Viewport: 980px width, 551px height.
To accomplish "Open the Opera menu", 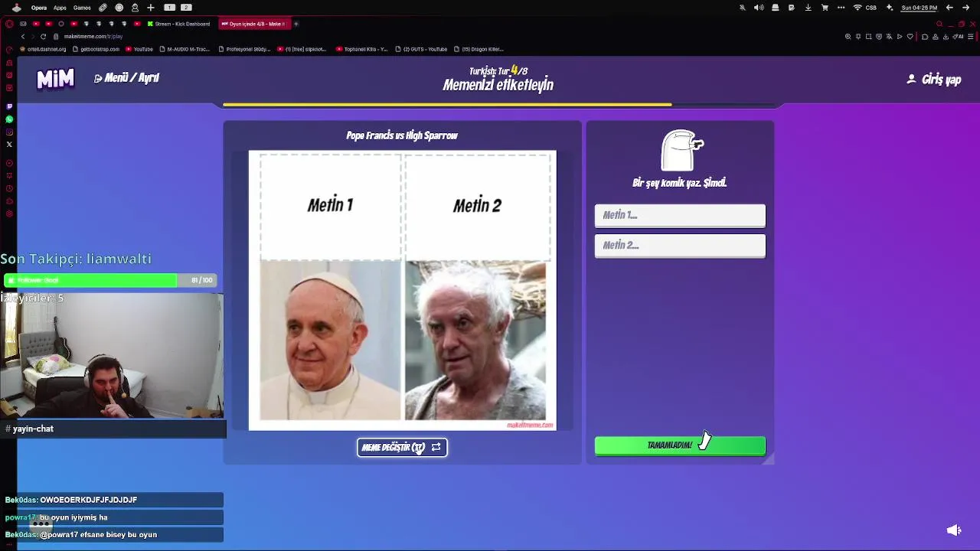I will click(x=38, y=8).
